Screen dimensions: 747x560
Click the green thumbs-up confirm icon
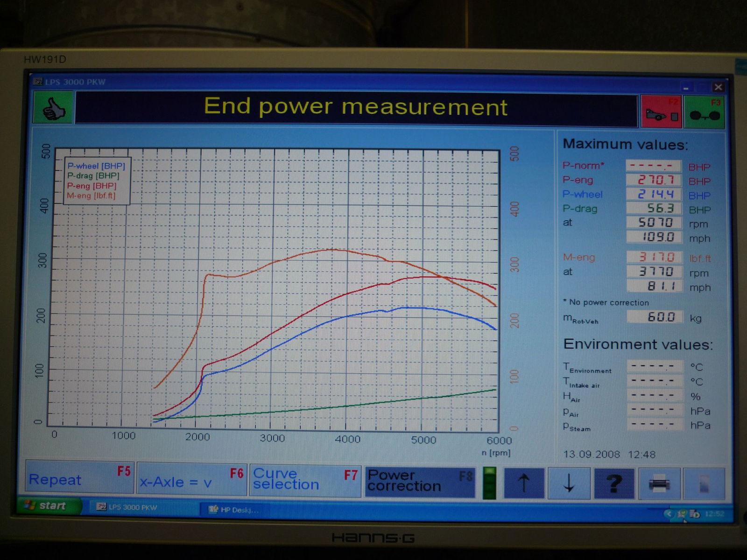[53, 108]
